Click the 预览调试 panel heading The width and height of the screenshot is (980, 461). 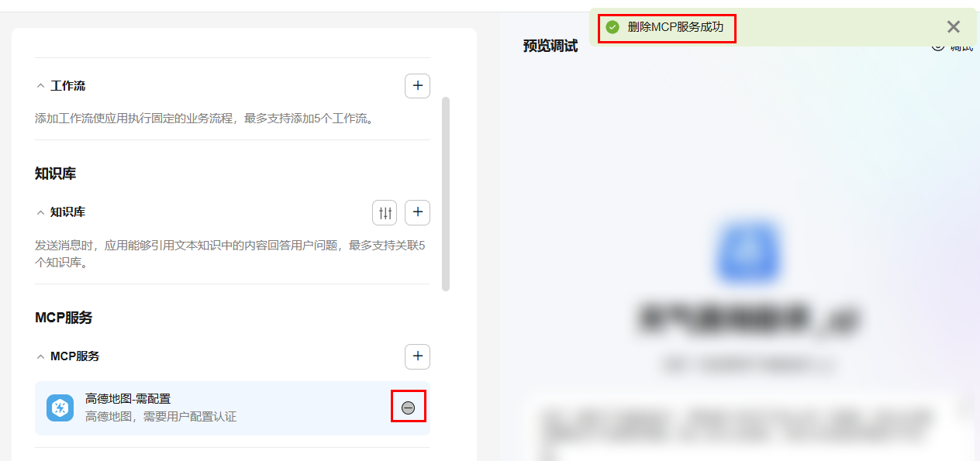(550, 46)
